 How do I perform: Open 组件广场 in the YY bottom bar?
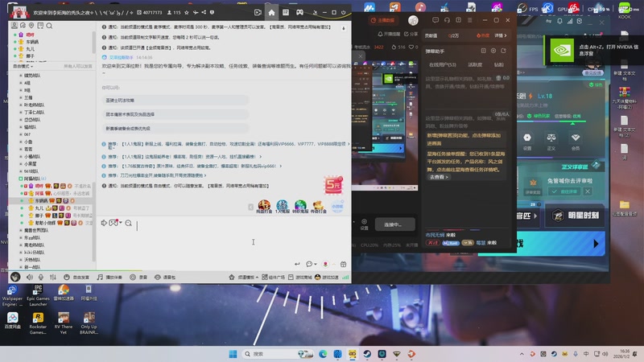tap(274, 277)
